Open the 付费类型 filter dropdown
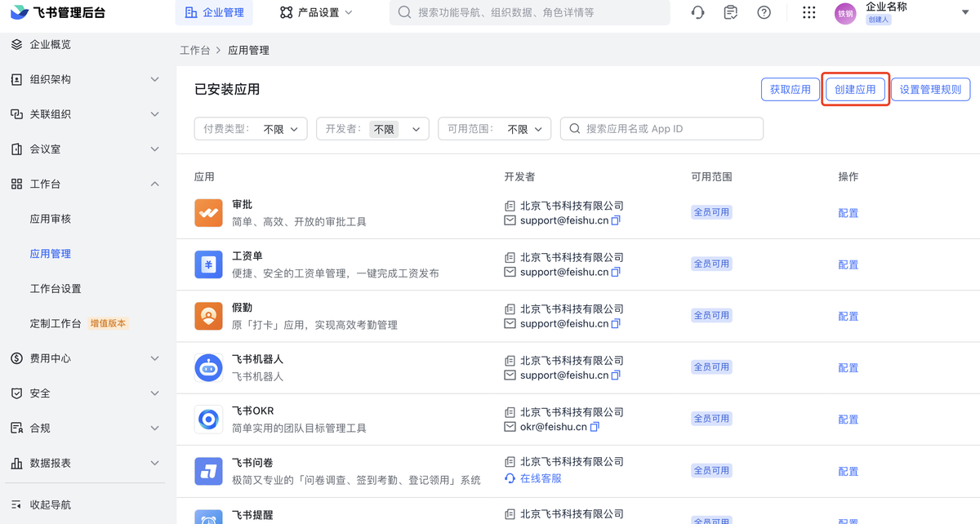 coord(251,129)
